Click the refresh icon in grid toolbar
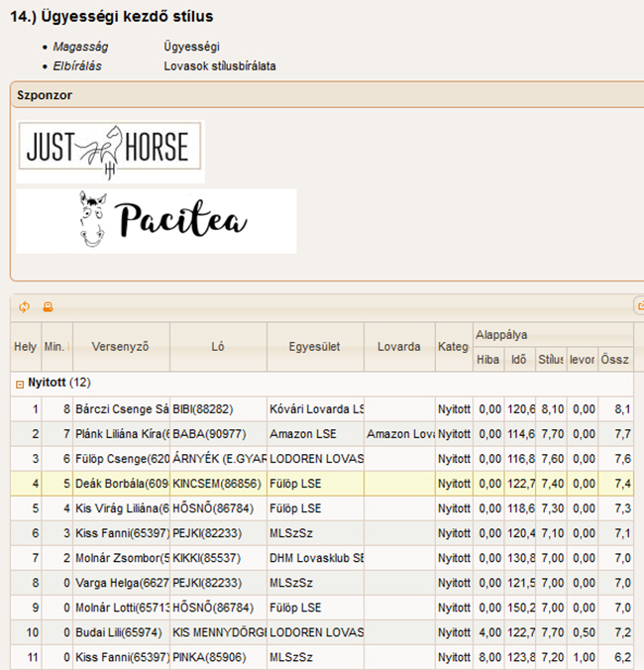This screenshot has height=670, width=644. click(24, 307)
